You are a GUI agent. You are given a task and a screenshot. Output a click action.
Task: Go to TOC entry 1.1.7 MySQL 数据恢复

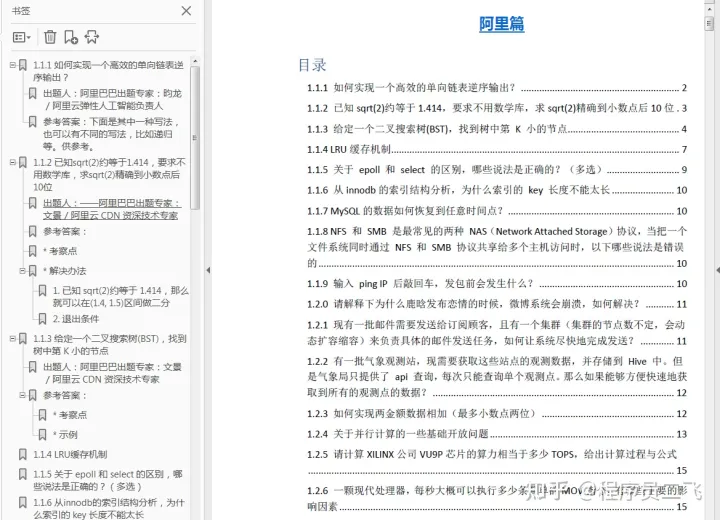tap(497, 211)
